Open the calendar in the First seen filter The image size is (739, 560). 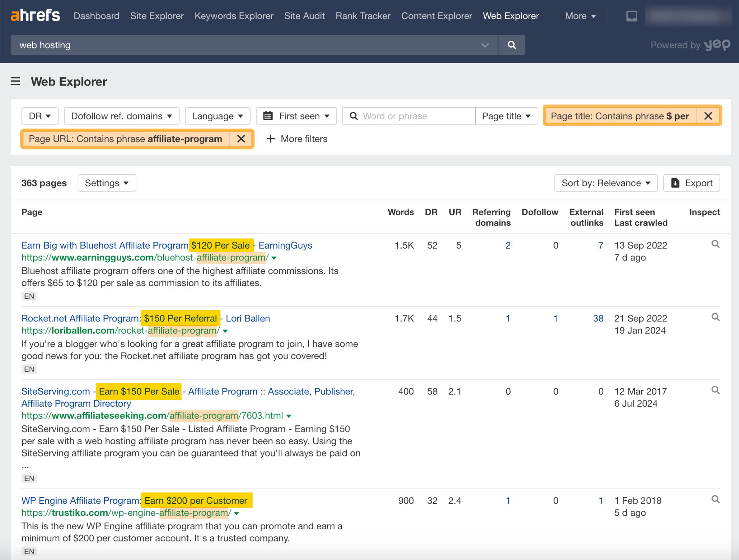[x=268, y=116]
